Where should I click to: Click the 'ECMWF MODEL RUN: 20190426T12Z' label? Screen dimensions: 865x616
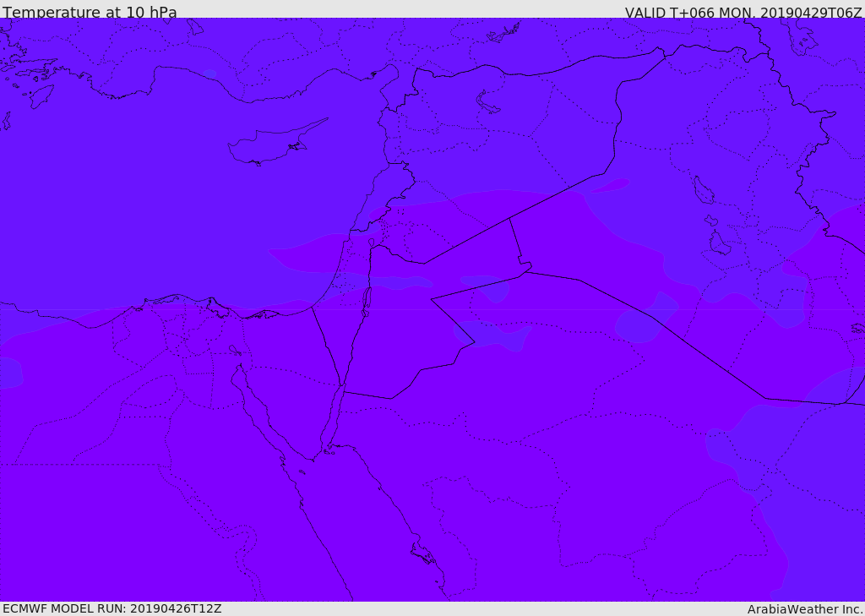tap(112, 608)
